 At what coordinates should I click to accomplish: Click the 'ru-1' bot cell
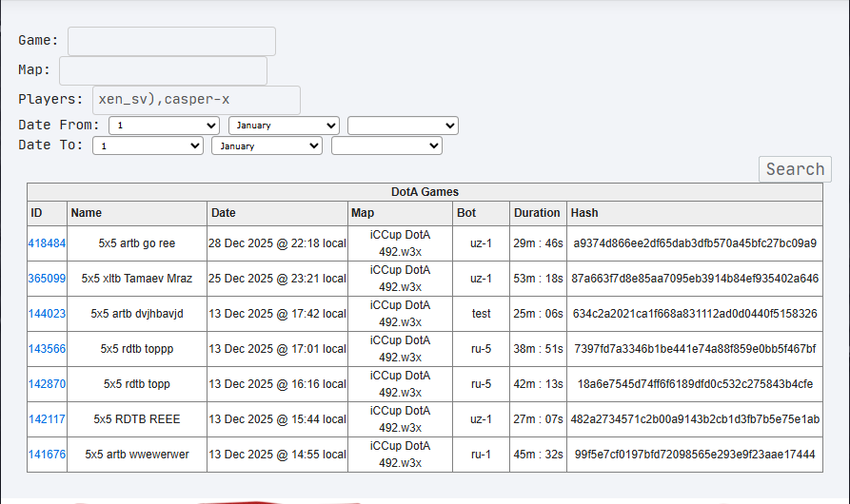(482, 455)
